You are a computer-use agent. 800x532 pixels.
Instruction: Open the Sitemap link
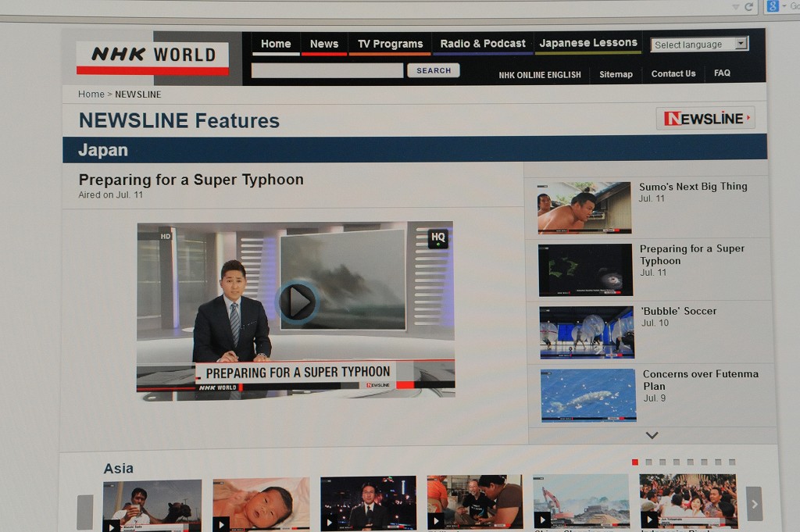click(616, 74)
